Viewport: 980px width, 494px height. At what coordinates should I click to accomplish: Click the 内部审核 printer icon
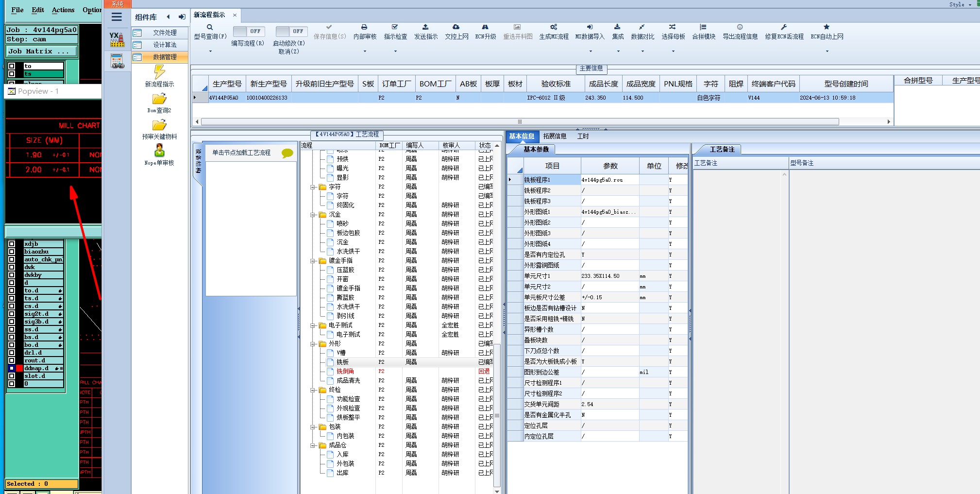click(x=364, y=27)
